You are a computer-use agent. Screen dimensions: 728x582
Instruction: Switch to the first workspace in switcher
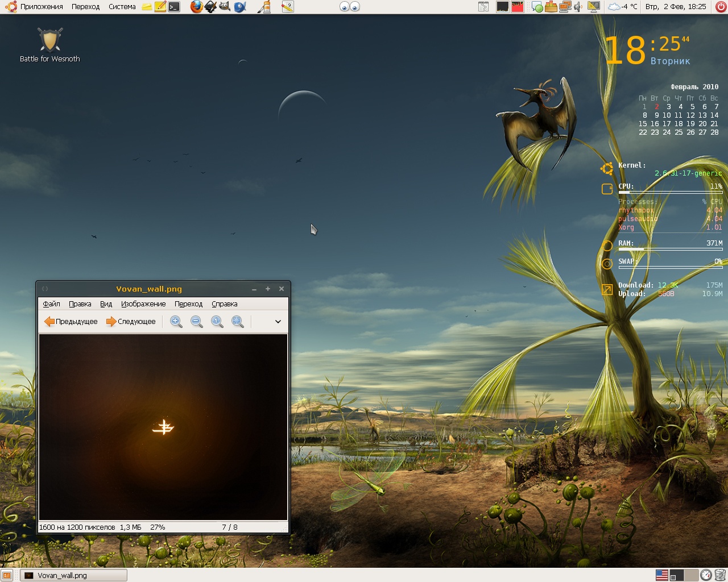677,575
